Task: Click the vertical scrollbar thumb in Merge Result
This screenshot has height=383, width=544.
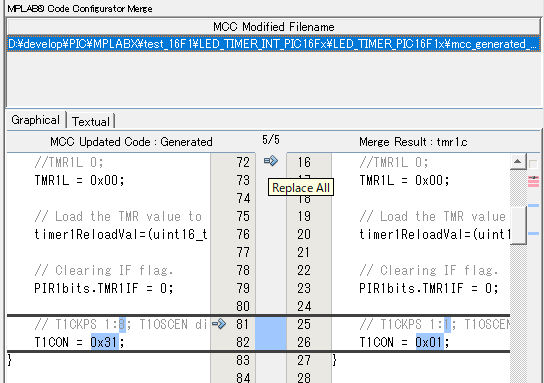Action: click(x=518, y=225)
